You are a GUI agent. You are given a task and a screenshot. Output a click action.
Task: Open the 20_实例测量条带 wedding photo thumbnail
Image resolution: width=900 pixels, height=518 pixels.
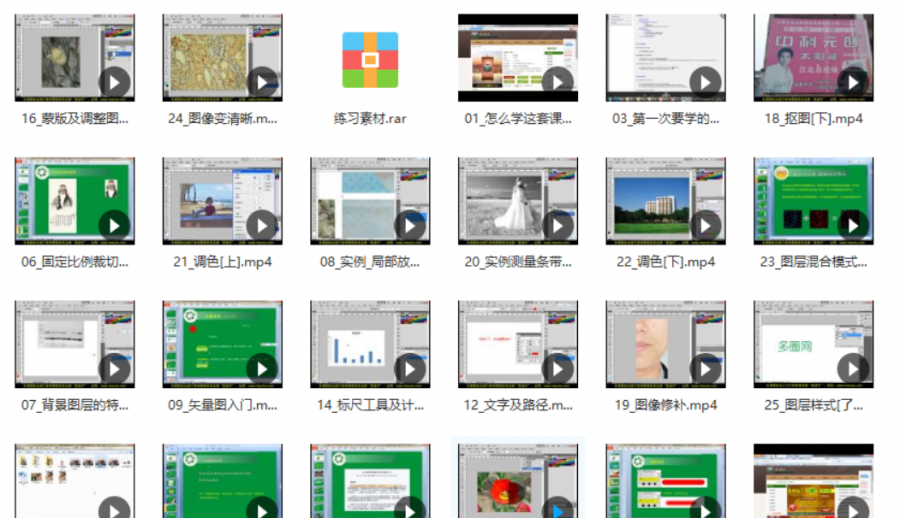518,201
